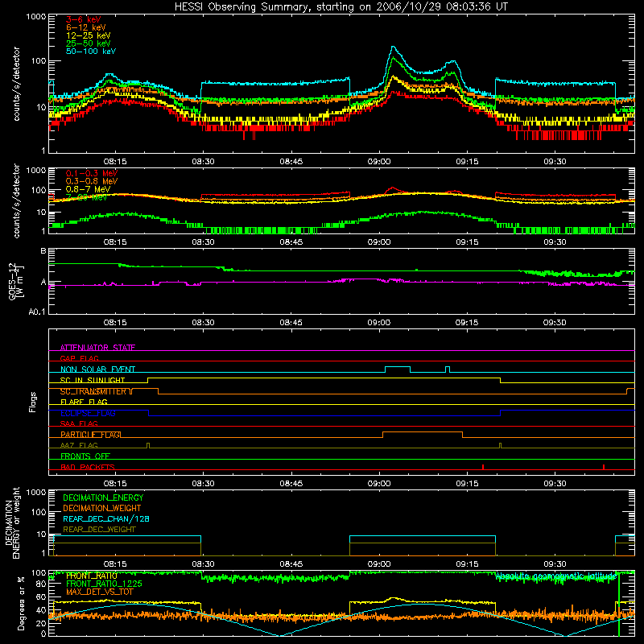Screen dimensions: 644x644
Task: Click the yellow FRONT_RATIO legend label
Action: pyautogui.click(x=92, y=576)
